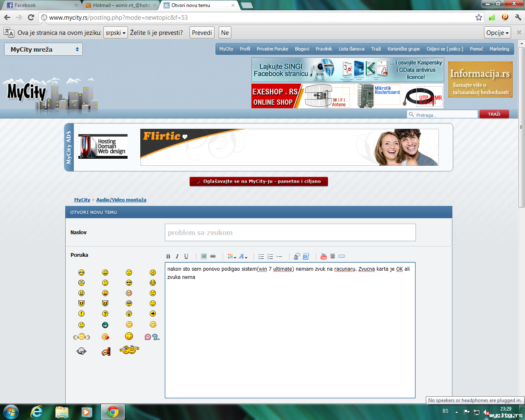Bookmark this page with the star icon

479,17
